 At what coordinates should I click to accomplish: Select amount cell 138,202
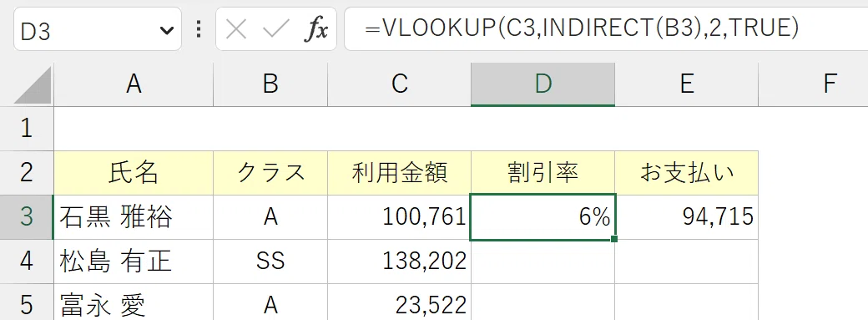tap(399, 262)
